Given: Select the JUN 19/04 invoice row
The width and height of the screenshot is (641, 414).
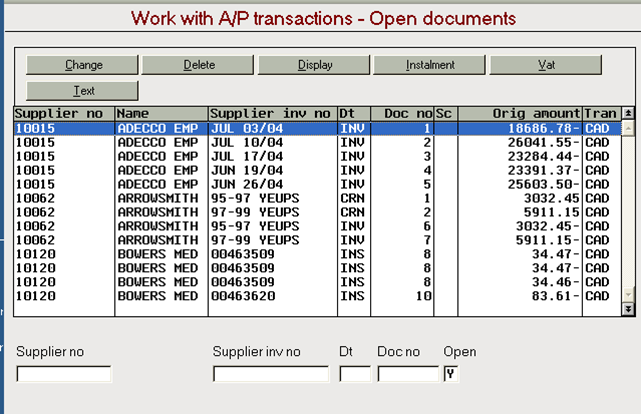Looking at the screenshot, I should point(318,170).
